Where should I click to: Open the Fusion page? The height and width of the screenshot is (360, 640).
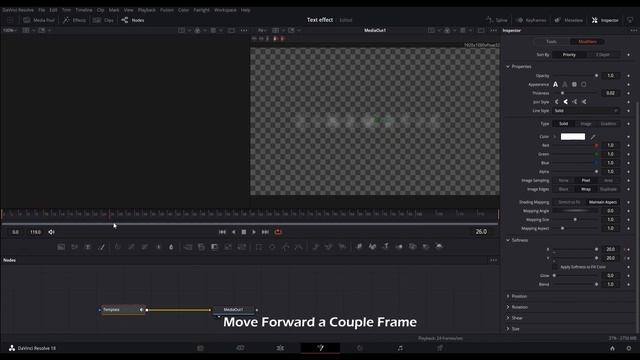point(320,348)
